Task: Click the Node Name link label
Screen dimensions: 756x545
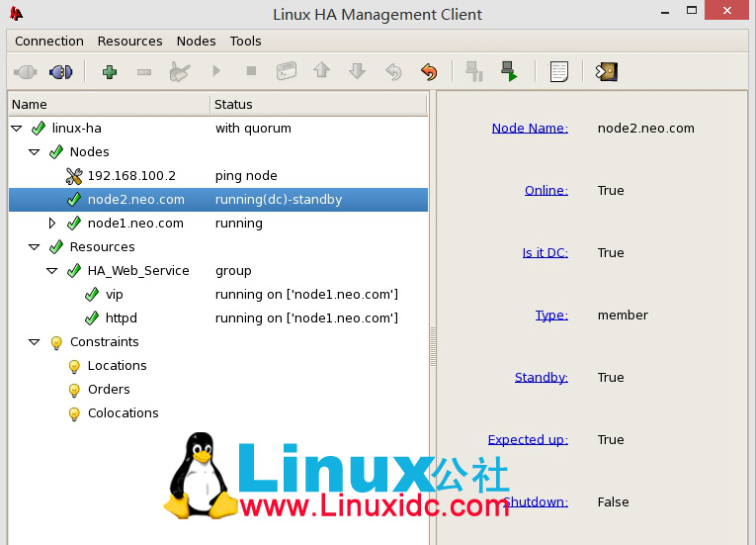Action: tap(530, 128)
